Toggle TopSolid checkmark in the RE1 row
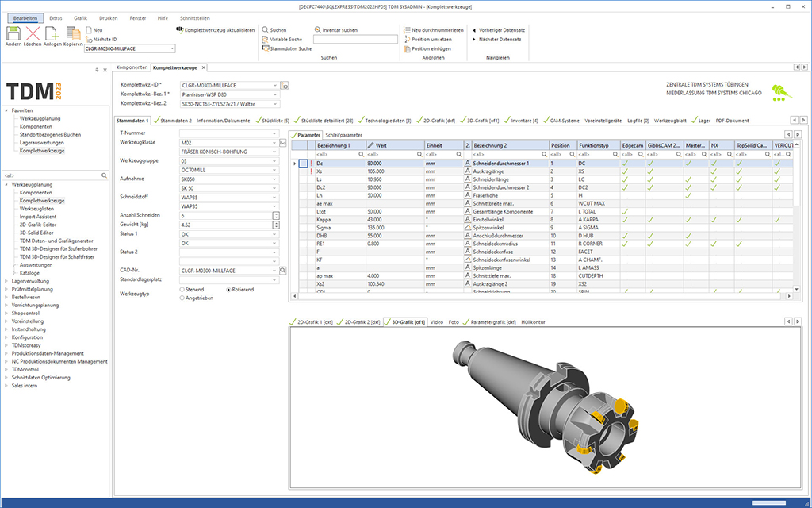Screen dimensions: 812x508 point(739,244)
